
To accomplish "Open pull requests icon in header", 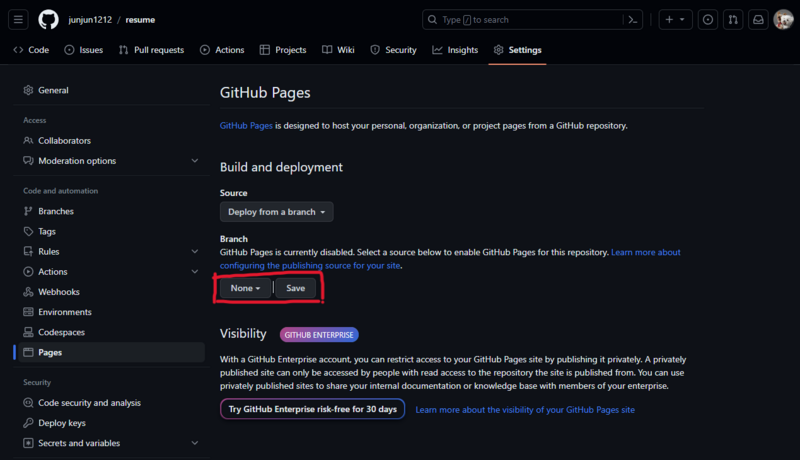I will (733, 20).
